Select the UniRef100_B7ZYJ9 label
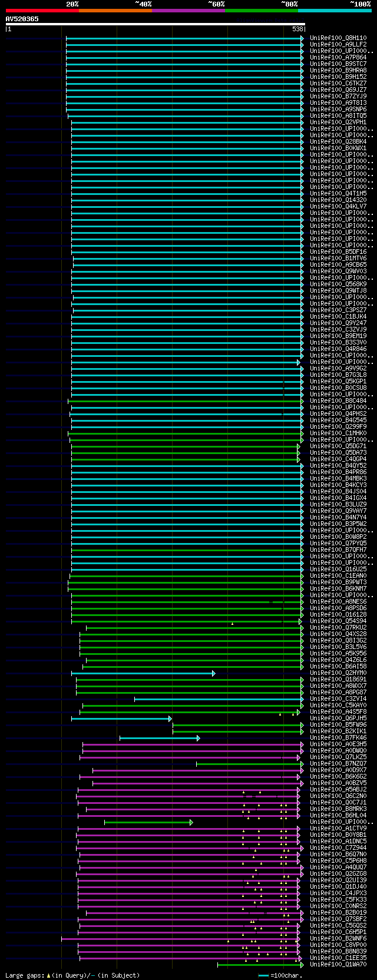This screenshot has height=980, width=377. pyautogui.click(x=338, y=97)
